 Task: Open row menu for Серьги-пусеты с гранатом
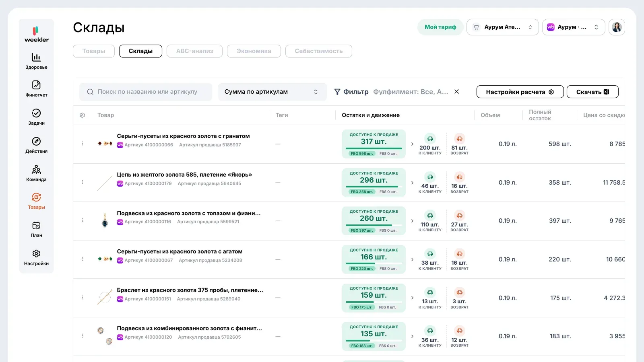click(x=83, y=144)
